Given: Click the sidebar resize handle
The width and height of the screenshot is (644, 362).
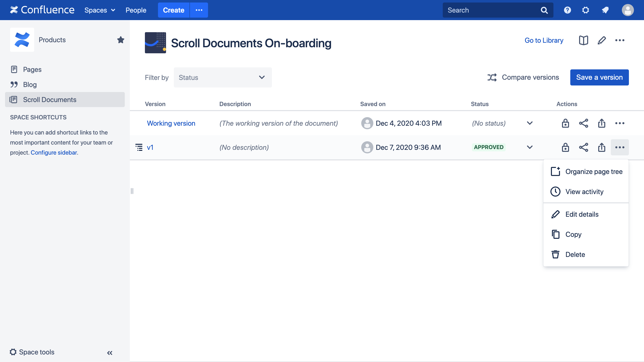Looking at the screenshot, I should pos(132,191).
